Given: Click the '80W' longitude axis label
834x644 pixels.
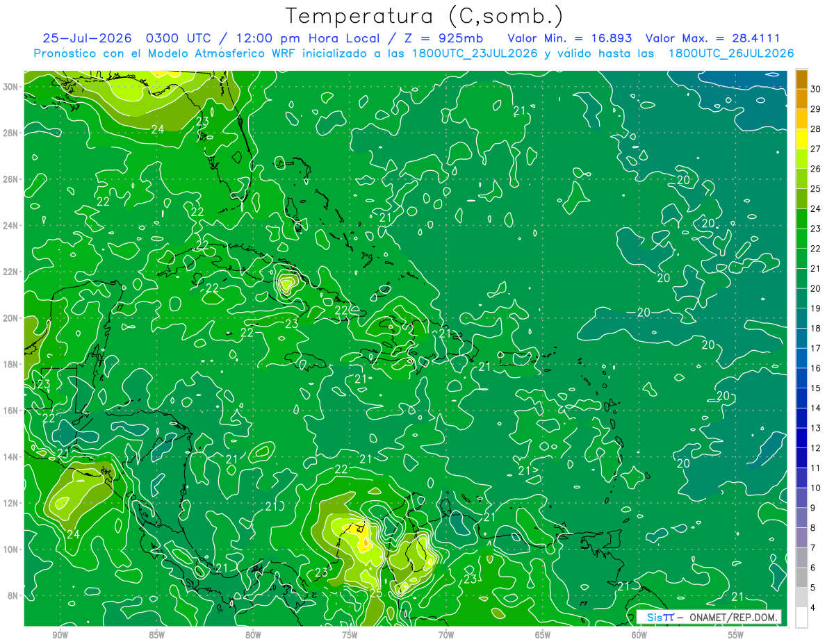Looking at the screenshot, I should (x=253, y=635).
